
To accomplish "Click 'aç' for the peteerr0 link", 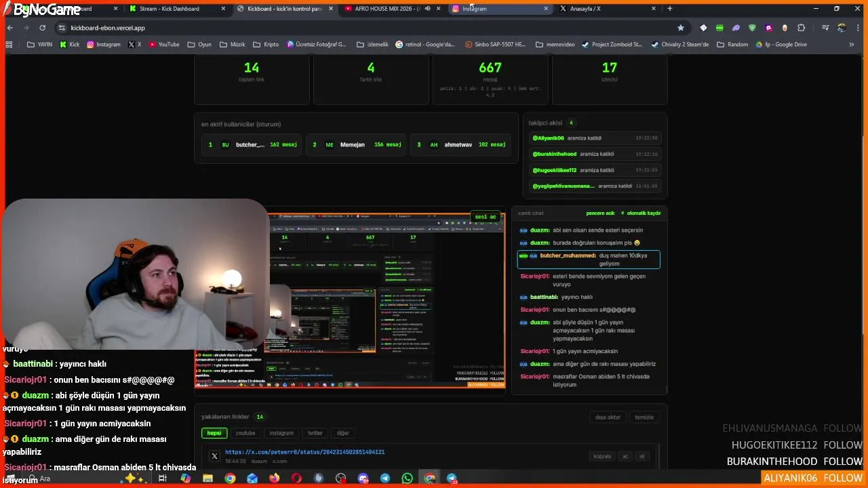I will coord(625,456).
